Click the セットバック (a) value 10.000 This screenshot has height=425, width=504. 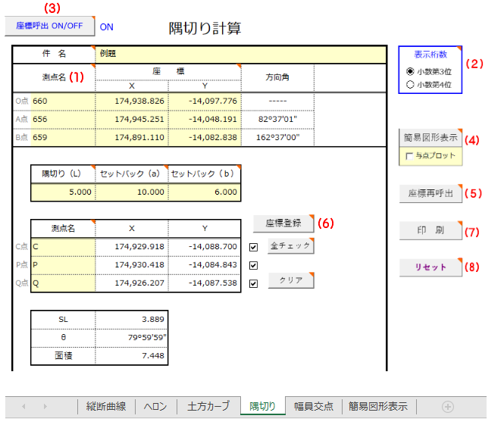coord(132,192)
